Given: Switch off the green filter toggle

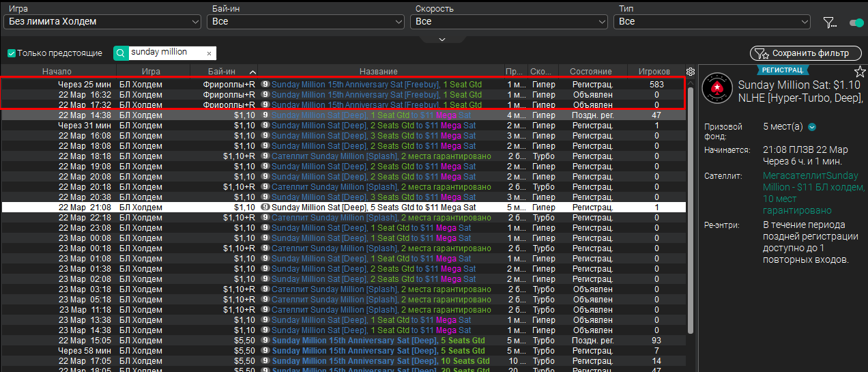Looking at the screenshot, I should [x=856, y=23].
